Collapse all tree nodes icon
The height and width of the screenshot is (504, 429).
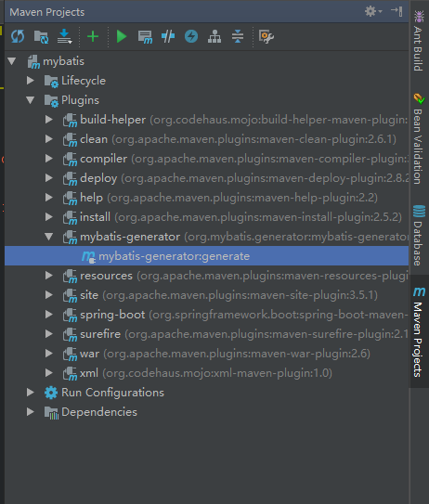(x=238, y=36)
